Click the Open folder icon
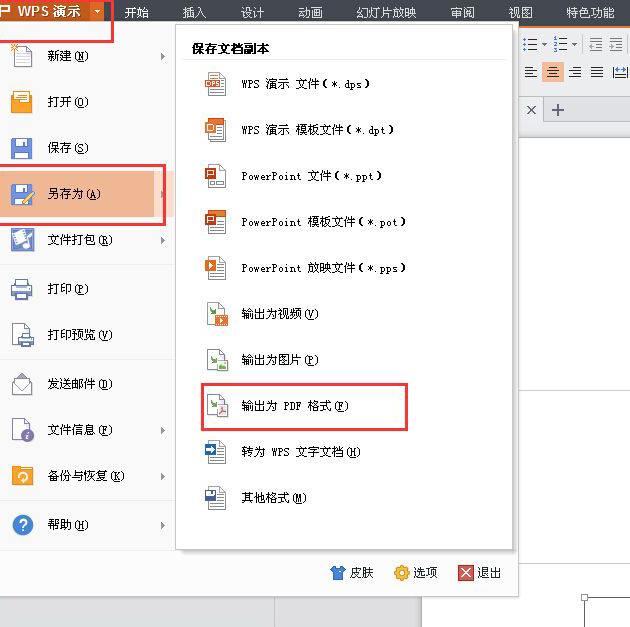The width and height of the screenshot is (630, 627). tap(22, 102)
